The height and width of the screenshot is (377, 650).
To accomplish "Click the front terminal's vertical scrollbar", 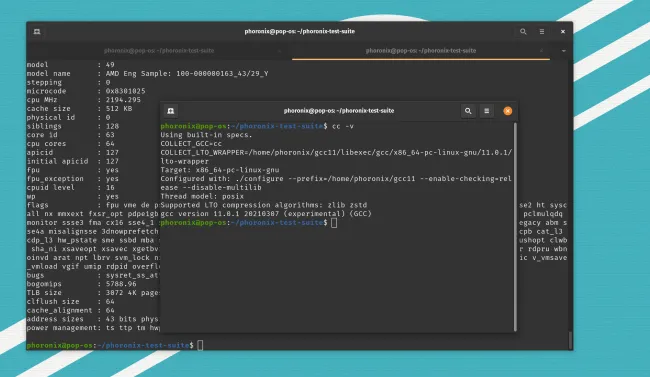I will 515,226.
